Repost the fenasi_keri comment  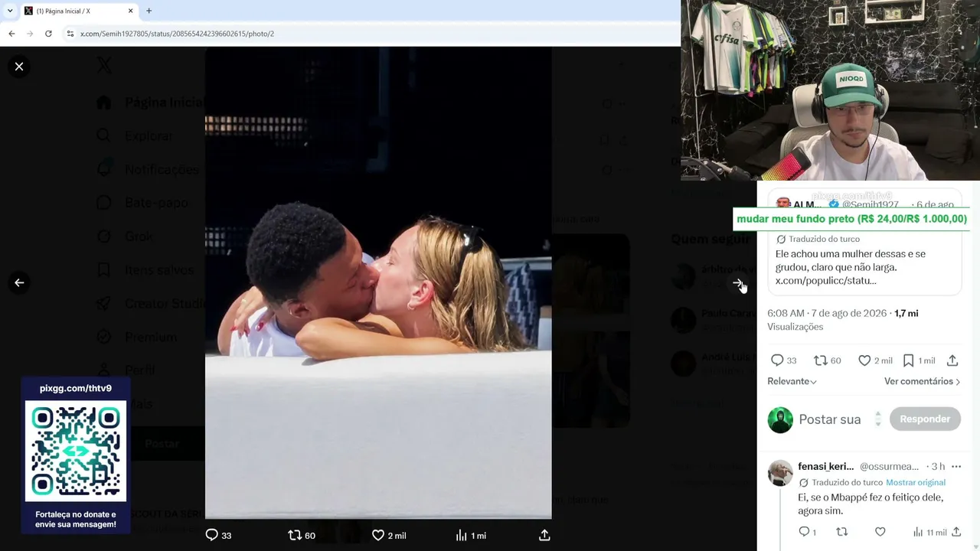[x=842, y=532]
